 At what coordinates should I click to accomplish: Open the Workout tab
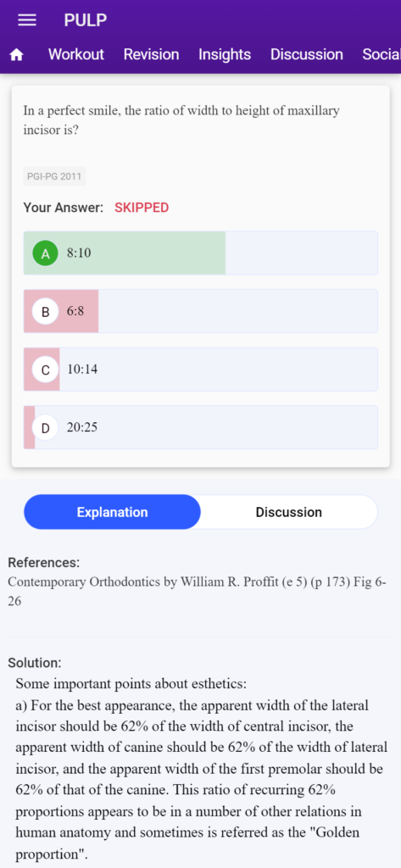point(76,54)
